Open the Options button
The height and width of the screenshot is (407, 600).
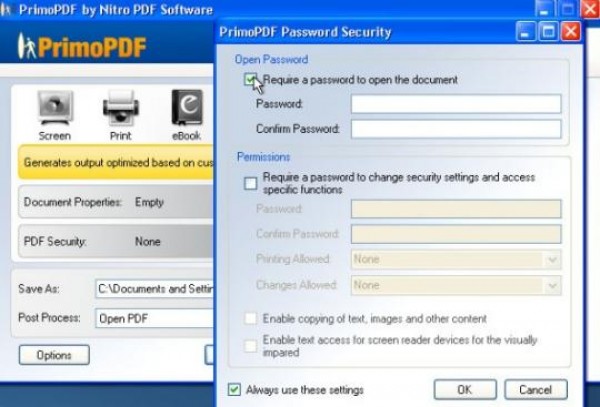(54, 355)
